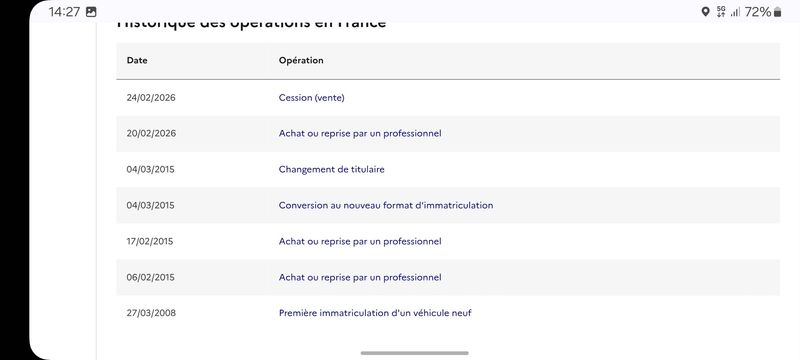
Task: Tap the 5G network indicator icon
Action: tap(721, 12)
